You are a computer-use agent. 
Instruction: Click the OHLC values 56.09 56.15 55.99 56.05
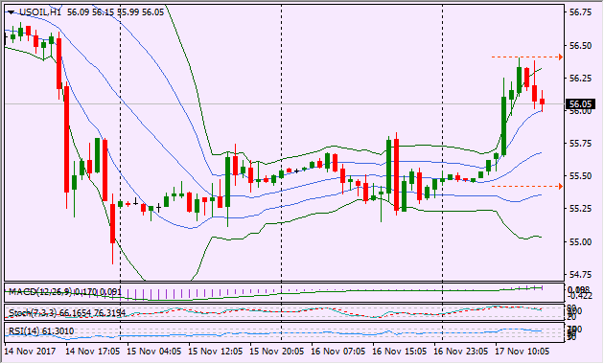click(x=116, y=12)
